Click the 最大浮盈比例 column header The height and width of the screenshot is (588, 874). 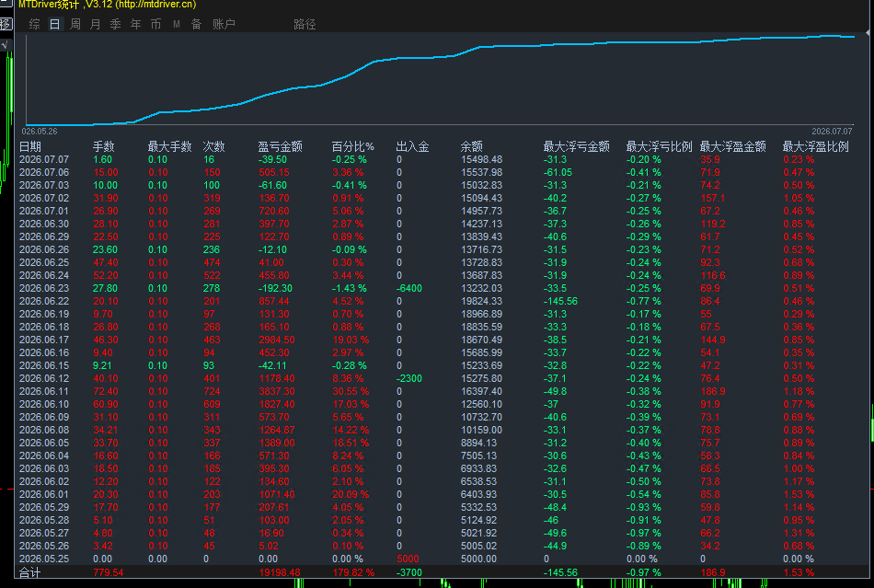click(x=815, y=146)
